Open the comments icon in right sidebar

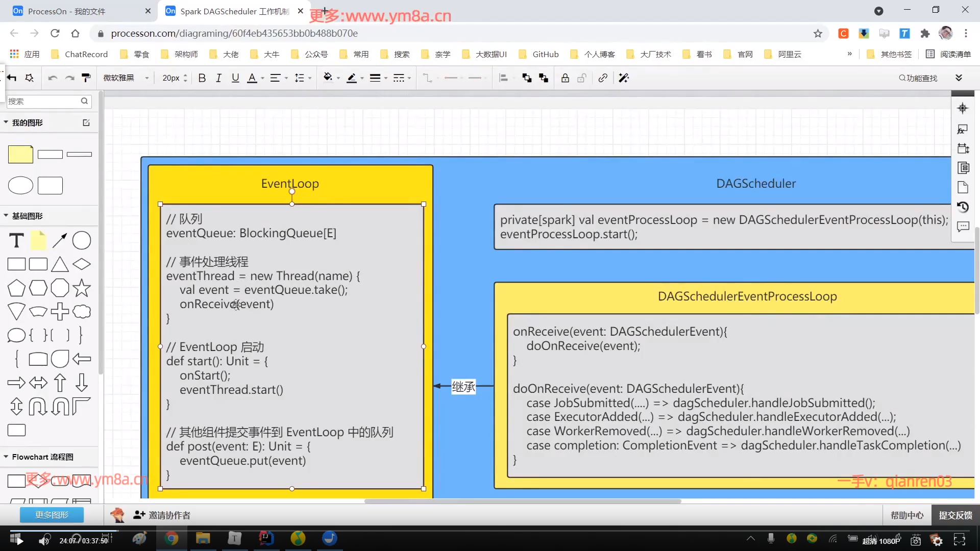coord(963,227)
